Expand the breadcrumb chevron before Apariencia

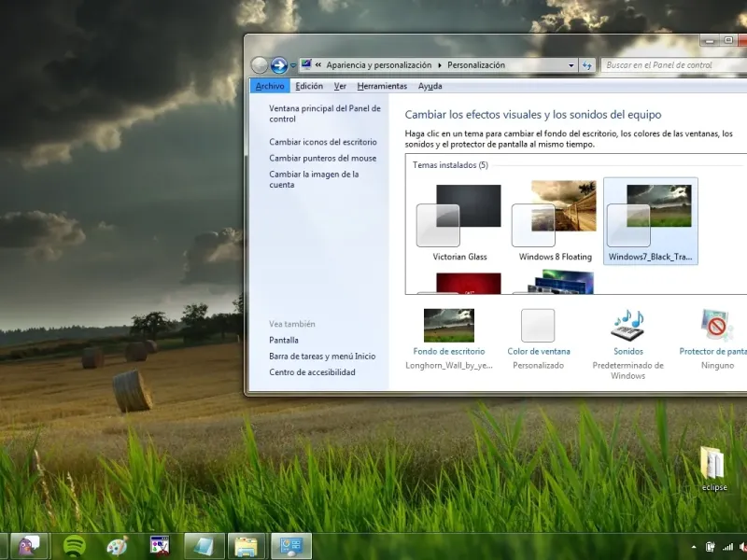318,65
